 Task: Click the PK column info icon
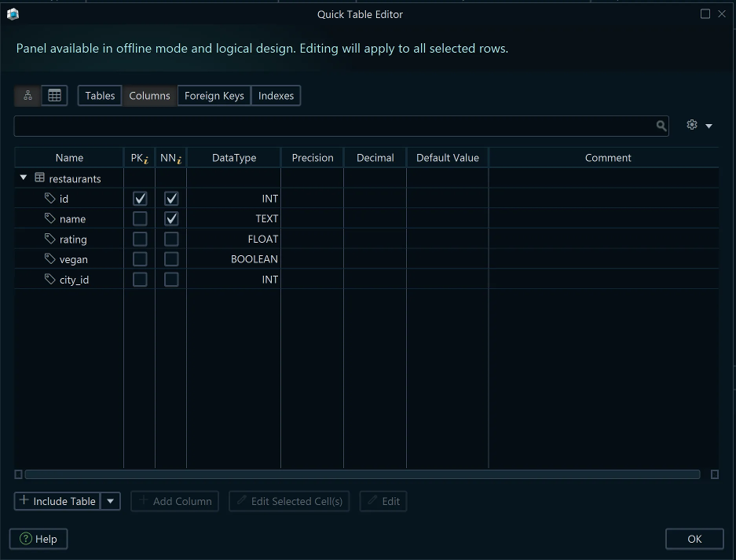click(147, 159)
